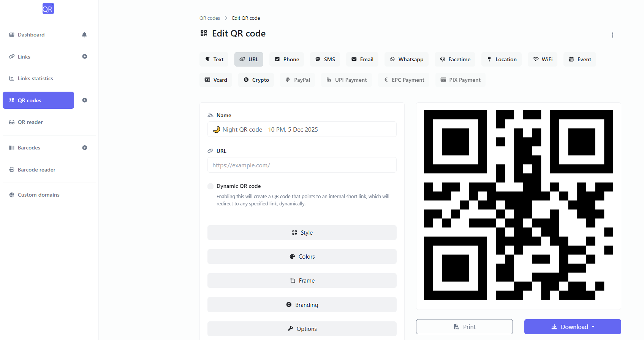Click inside the URL input field
644x340 pixels.
[x=302, y=165]
